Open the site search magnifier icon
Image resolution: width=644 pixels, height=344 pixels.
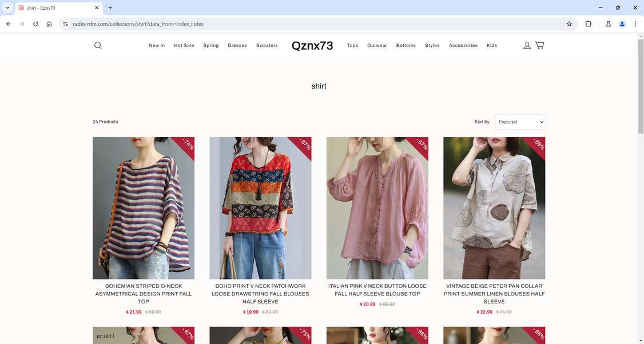click(x=98, y=45)
